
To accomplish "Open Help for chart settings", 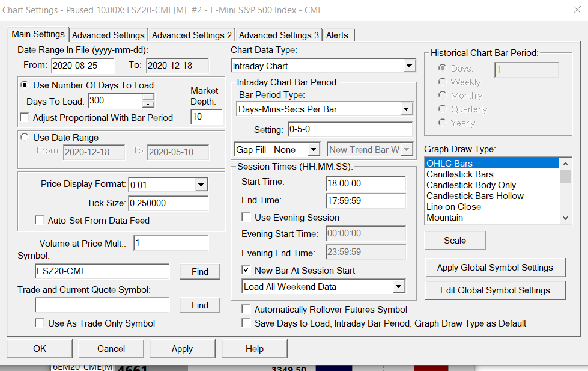I will [255, 349].
